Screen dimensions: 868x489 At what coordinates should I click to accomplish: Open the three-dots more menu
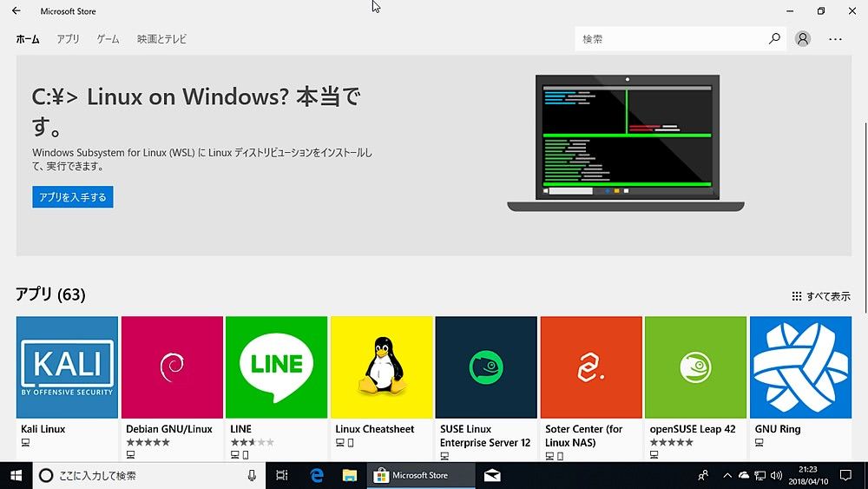pos(835,39)
